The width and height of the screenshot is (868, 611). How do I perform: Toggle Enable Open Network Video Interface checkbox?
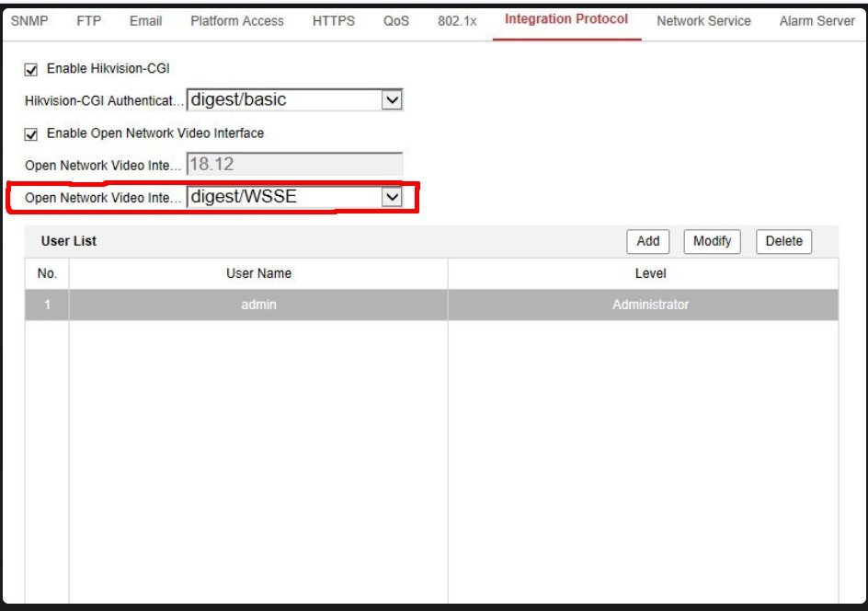coord(31,134)
